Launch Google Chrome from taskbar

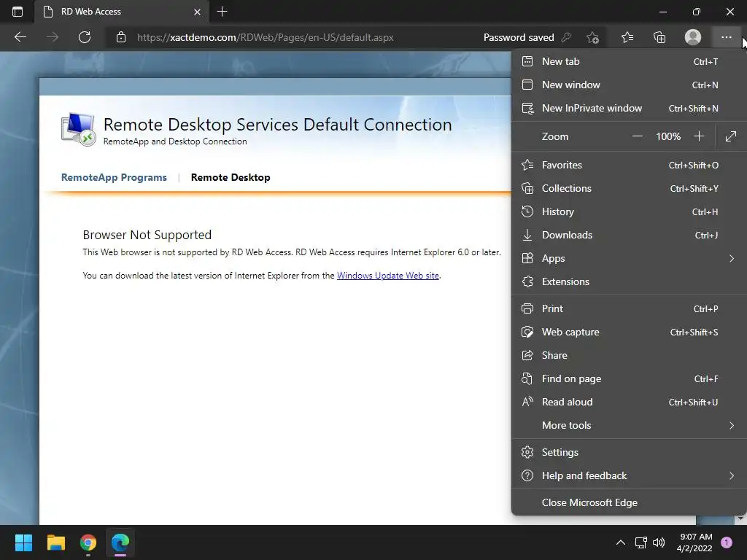coord(88,542)
